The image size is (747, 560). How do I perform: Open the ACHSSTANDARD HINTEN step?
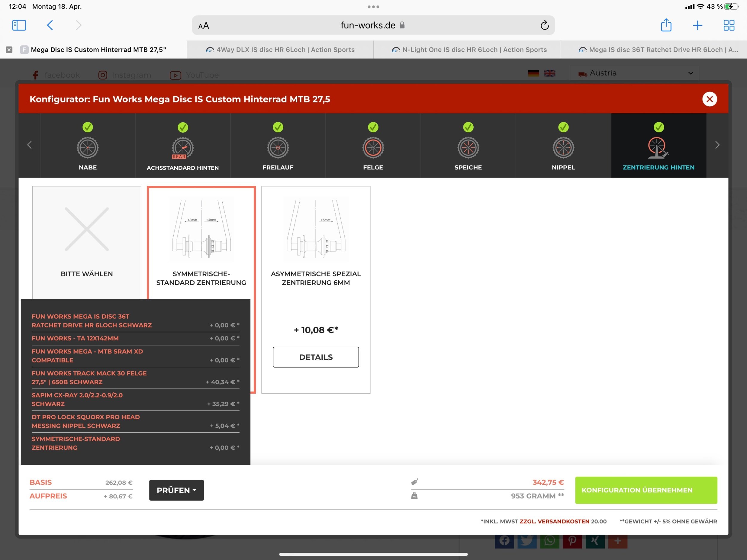(183, 145)
